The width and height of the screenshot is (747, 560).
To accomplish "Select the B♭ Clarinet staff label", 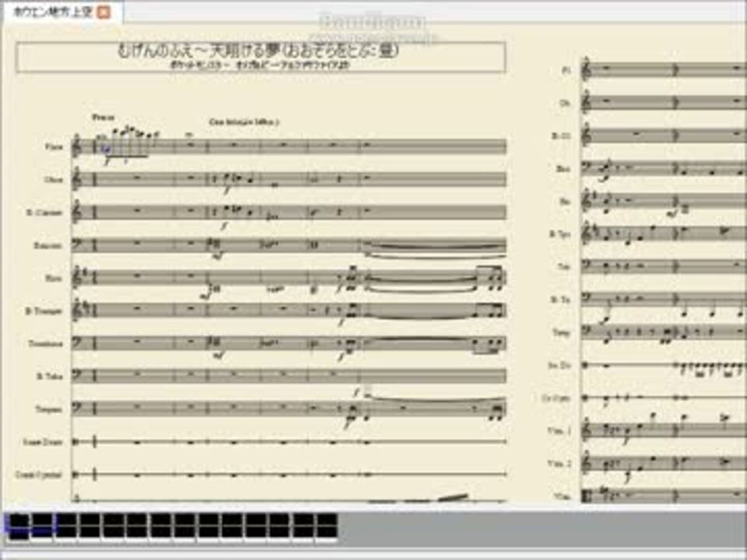I will click(x=44, y=212).
